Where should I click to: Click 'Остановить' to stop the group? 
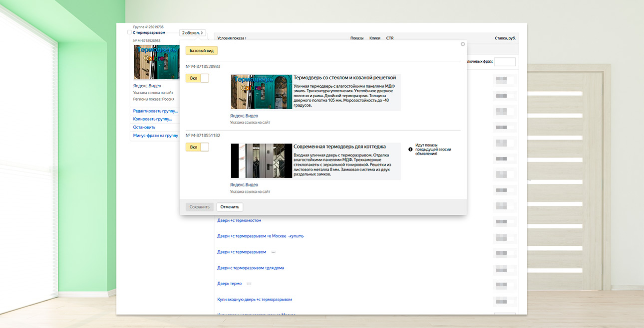pos(144,127)
